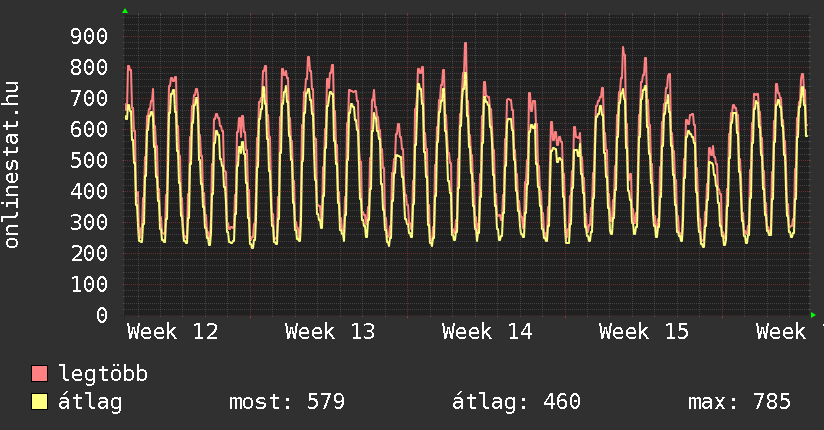This screenshot has width=824, height=430.
Task: Click the green arrow at x-axis end
Action: click(x=813, y=315)
